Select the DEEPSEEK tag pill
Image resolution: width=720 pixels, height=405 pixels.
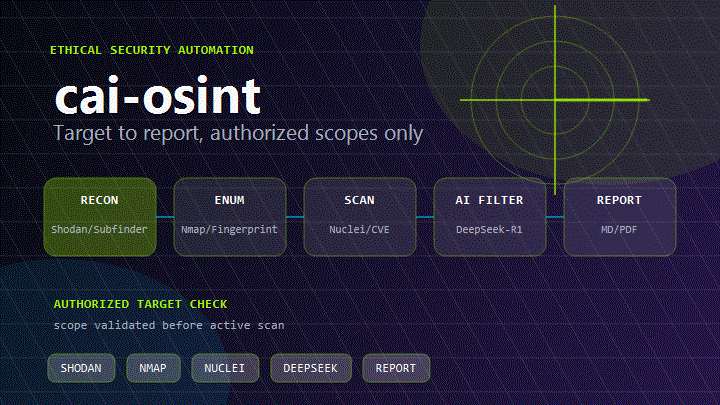point(311,368)
